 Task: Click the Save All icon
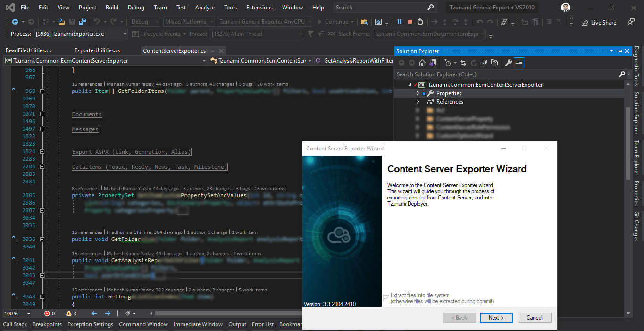pyautogui.click(x=83, y=22)
